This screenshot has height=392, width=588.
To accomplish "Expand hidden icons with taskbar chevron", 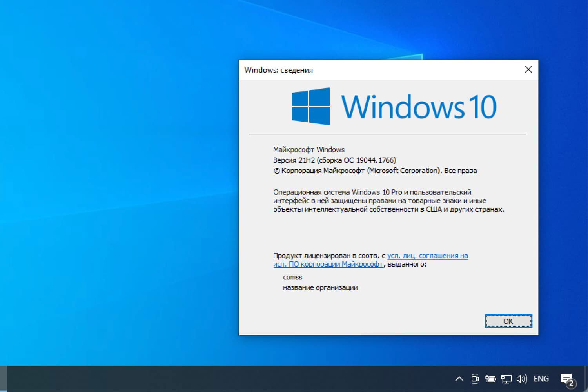I will click(459, 379).
